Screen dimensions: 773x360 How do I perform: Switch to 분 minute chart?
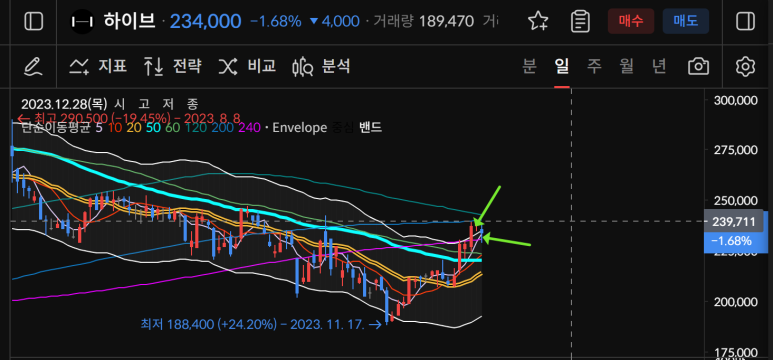click(529, 66)
